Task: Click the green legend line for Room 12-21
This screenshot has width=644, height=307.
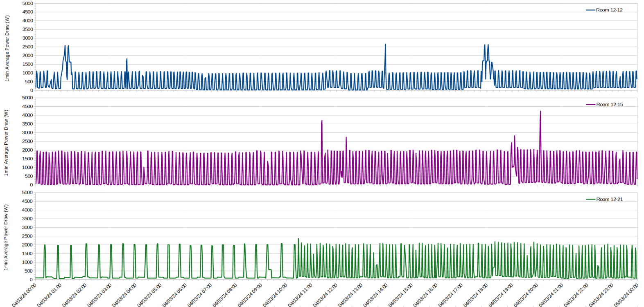Action: pyautogui.click(x=590, y=199)
